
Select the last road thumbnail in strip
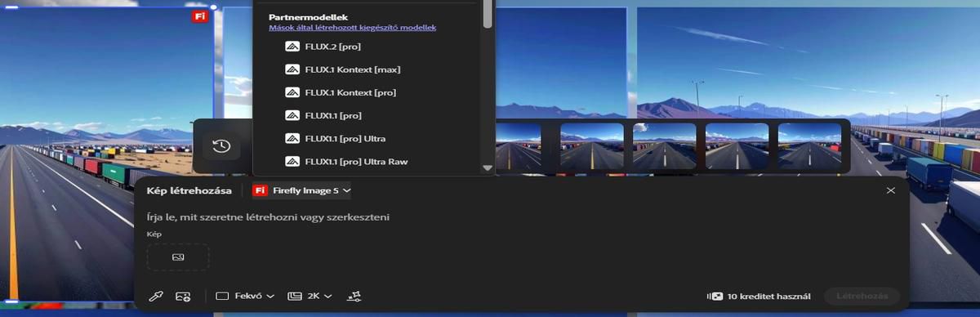pos(810,145)
